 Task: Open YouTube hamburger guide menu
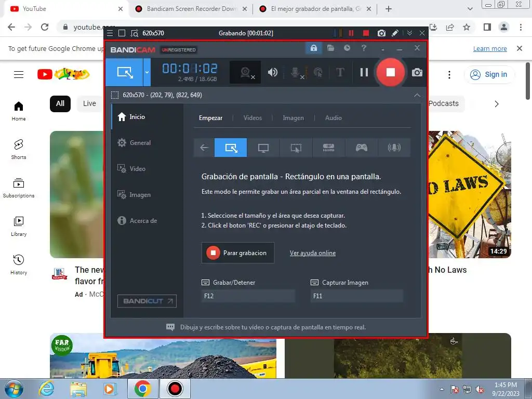(19, 74)
